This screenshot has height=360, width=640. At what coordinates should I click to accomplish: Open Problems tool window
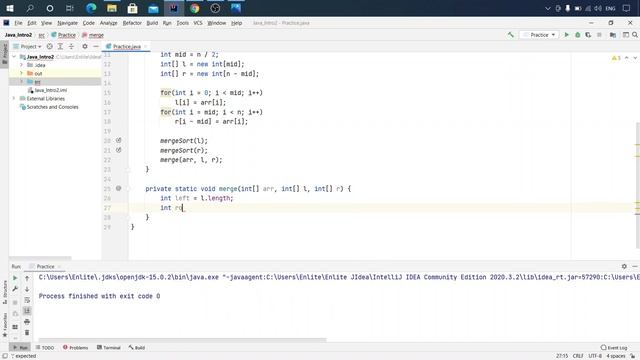pyautogui.click(x=76, y=347)
